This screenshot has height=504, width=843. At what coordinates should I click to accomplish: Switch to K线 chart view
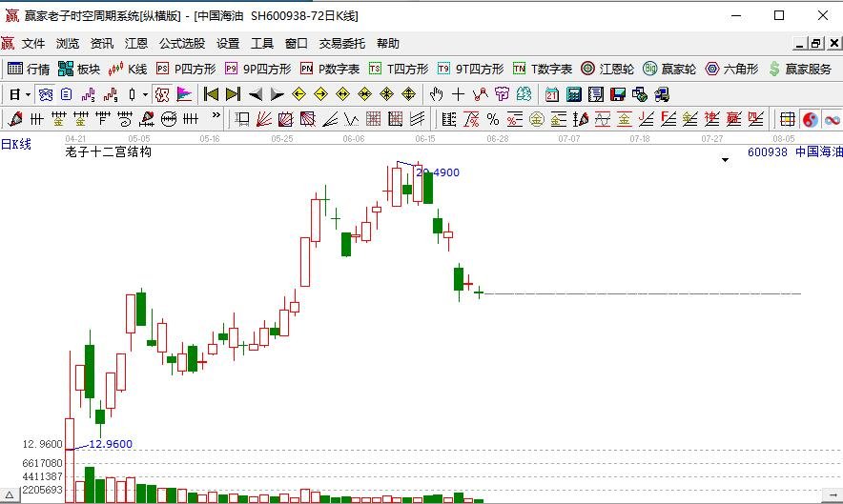[128, 69]
